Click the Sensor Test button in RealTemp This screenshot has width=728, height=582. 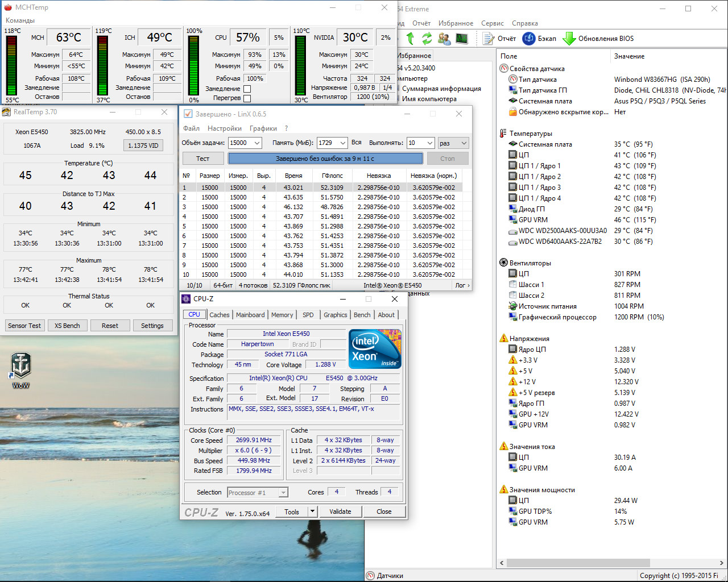tap(24, 326)
